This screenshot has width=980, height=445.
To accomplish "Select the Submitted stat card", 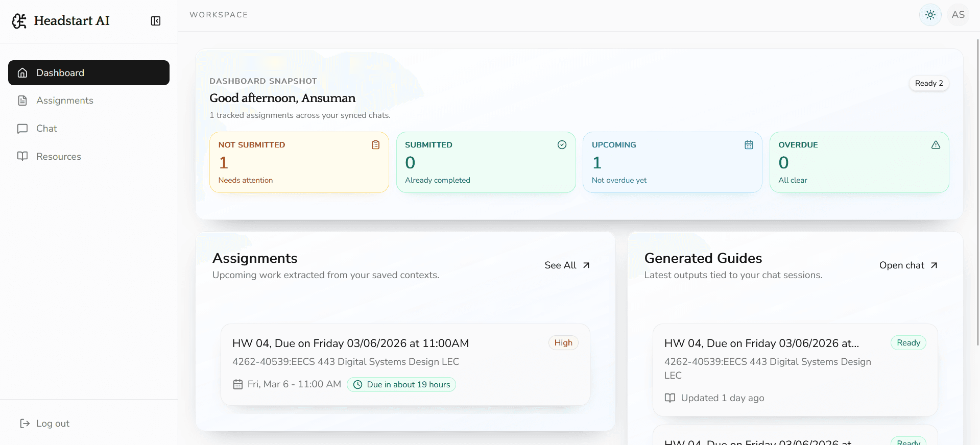I will click(486, 162).
